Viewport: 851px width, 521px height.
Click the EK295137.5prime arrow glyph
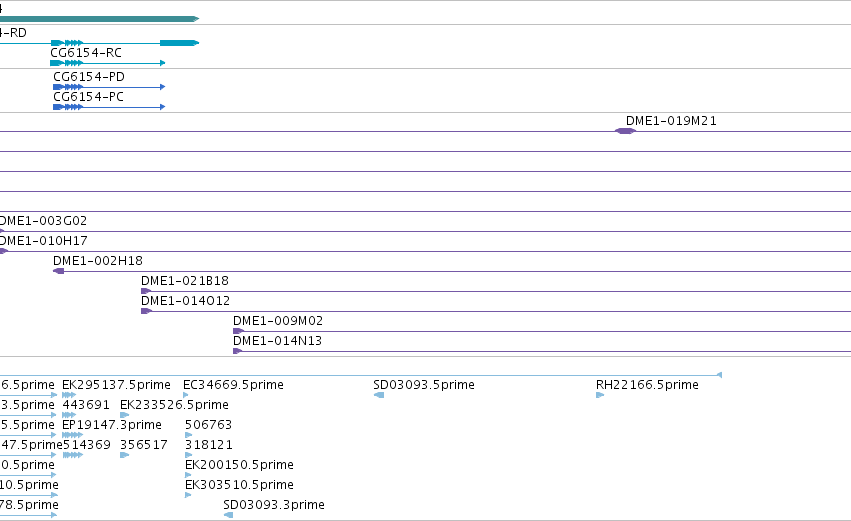[69, 395]
